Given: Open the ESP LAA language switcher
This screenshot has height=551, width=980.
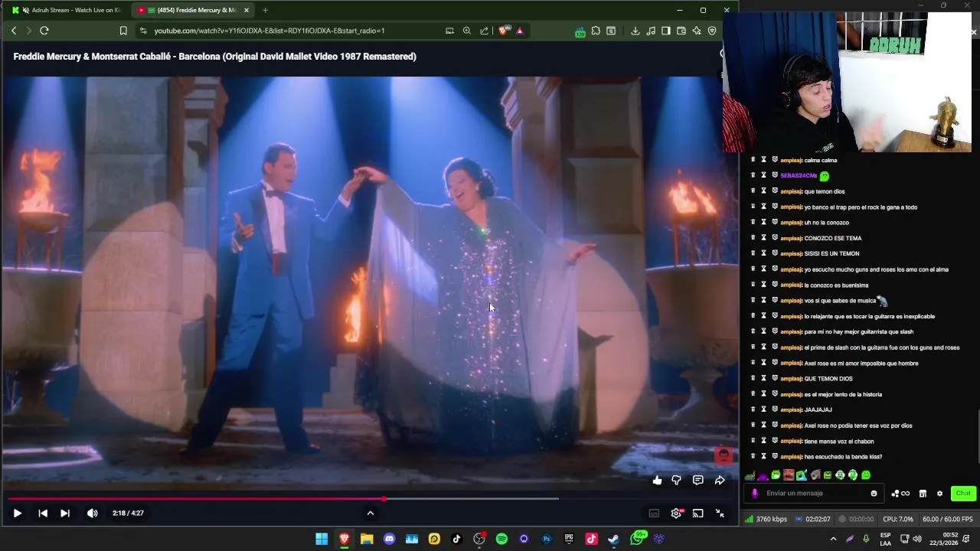Looking at the screenshot, I should (x=885, y=539).
